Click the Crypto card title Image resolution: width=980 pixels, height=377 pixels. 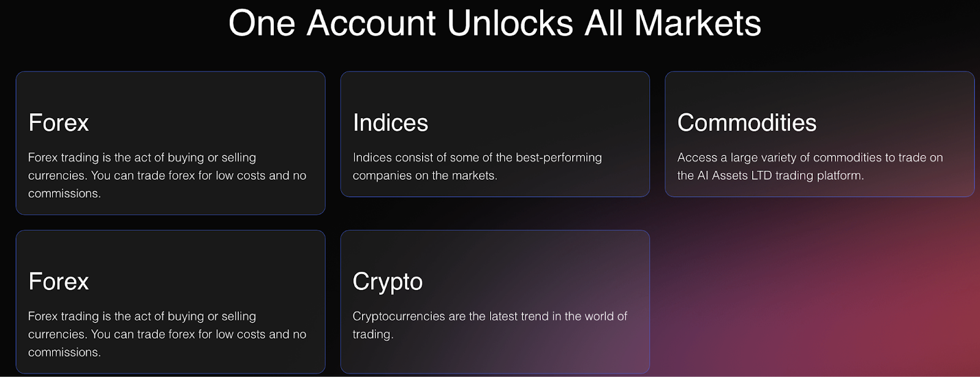click(x=387, y=282)
